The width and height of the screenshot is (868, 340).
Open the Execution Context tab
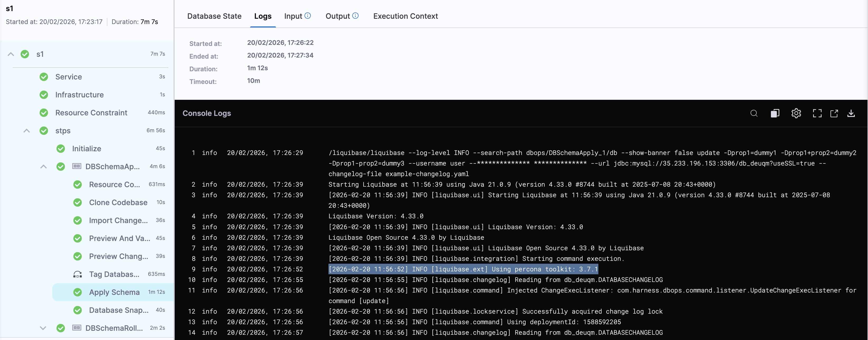[x=405, y=16]
